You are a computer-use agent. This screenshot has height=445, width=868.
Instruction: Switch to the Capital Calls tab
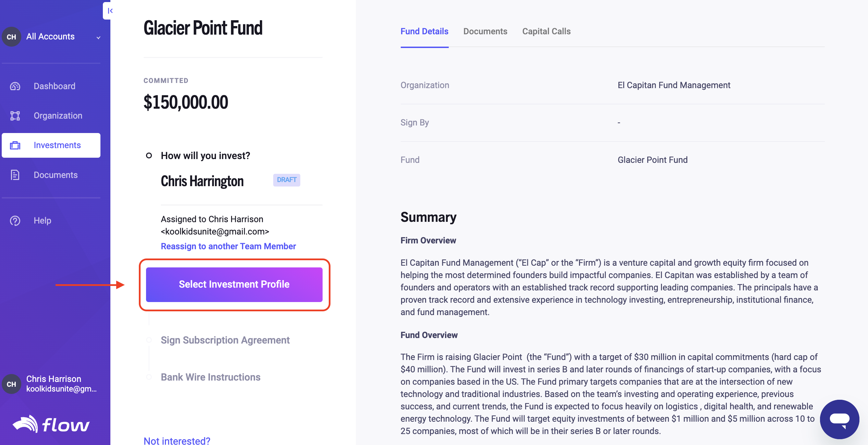546,31
